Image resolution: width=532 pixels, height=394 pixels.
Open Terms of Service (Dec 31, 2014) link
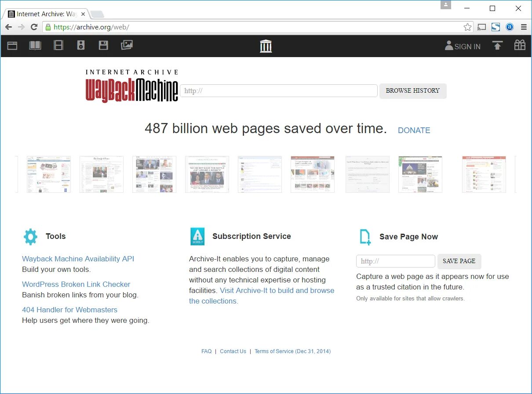tap(292, 351)
